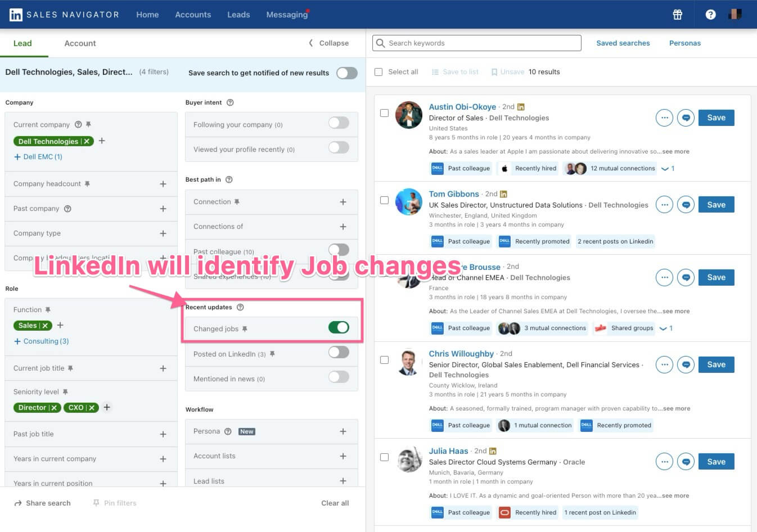Expand the Company headcount filter
Screen dimensions: 757x532
[x=163, y=184]
